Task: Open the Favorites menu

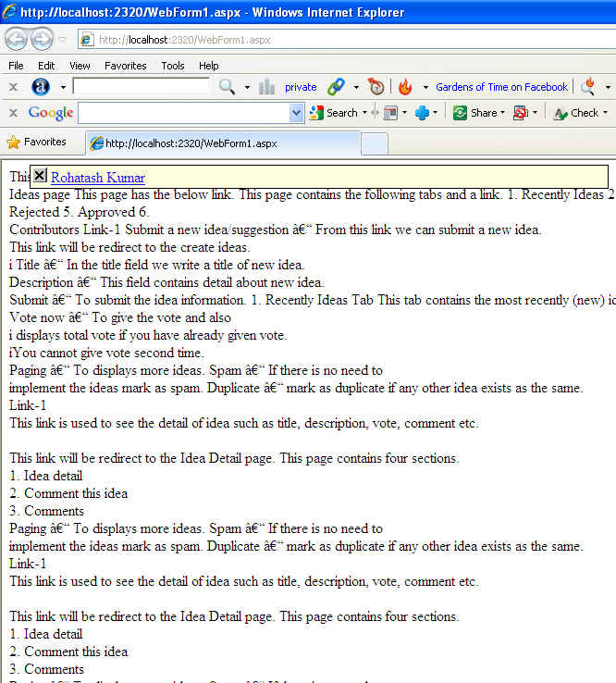Action: click(126, 66)
